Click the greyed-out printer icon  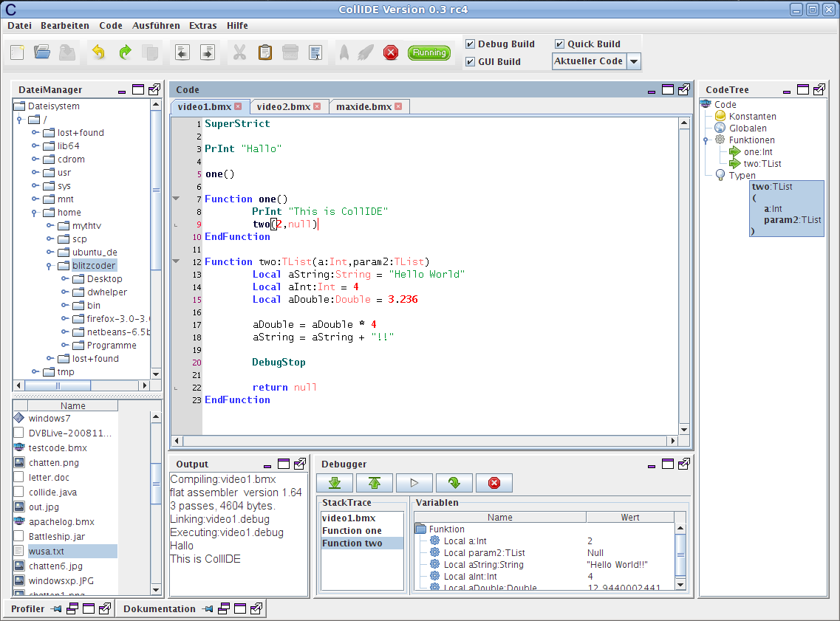[290, 52]
